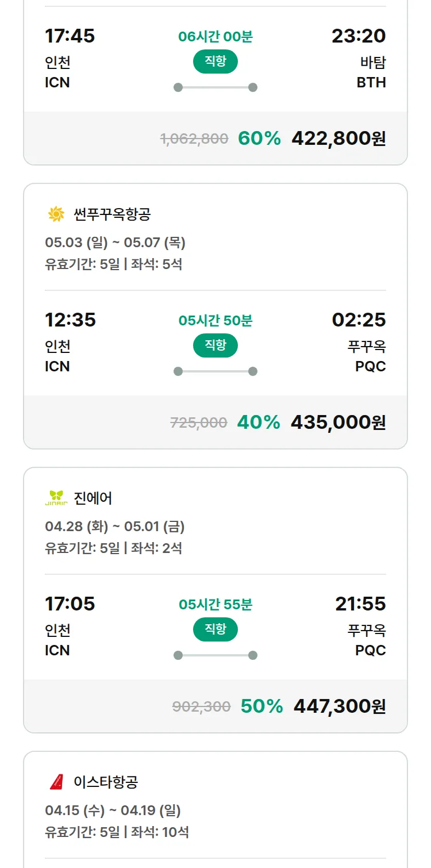The height and width of the screenshot is (868, 431).
Task: Select the 422,800원 discounted price
Action: click(338, 139)
